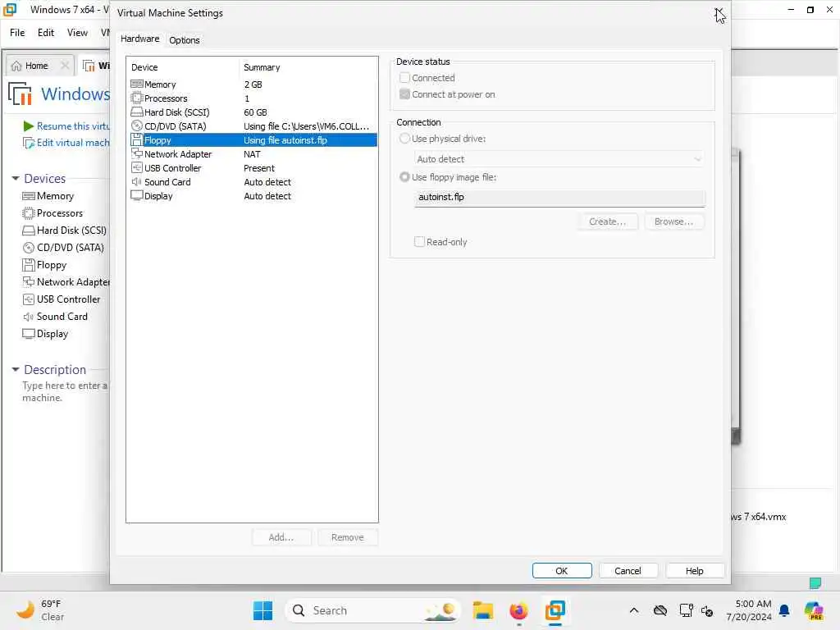Click the green Resume play icon
The image size is (840, 630).
coord(29,126)
